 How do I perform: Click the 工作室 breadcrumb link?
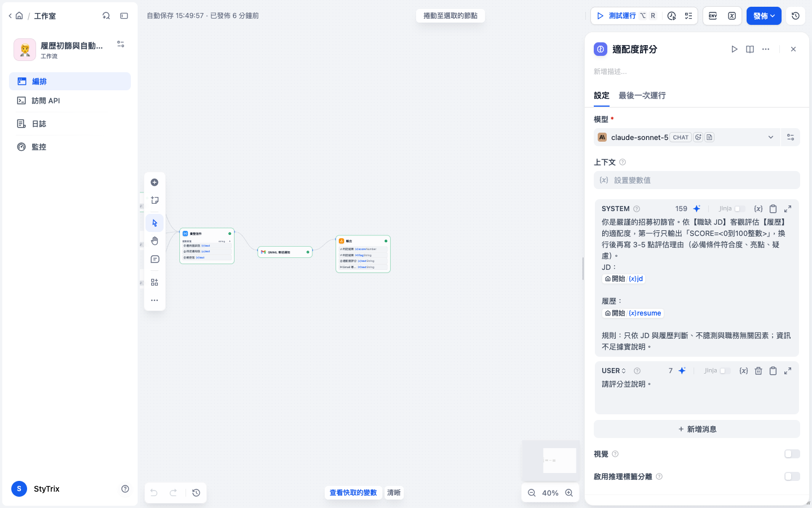(45, 16)
